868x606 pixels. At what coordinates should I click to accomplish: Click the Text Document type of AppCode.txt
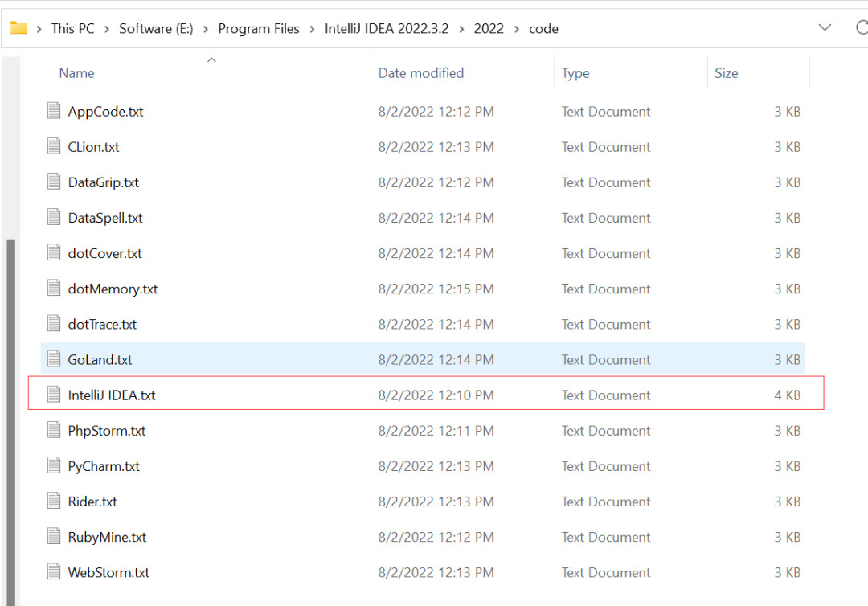coord(606,111)
